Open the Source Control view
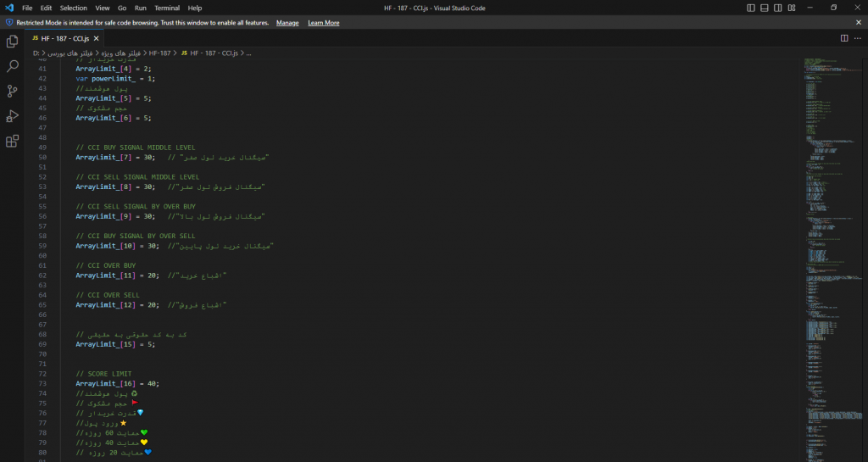The image size is (868, 462). point(13,91)
